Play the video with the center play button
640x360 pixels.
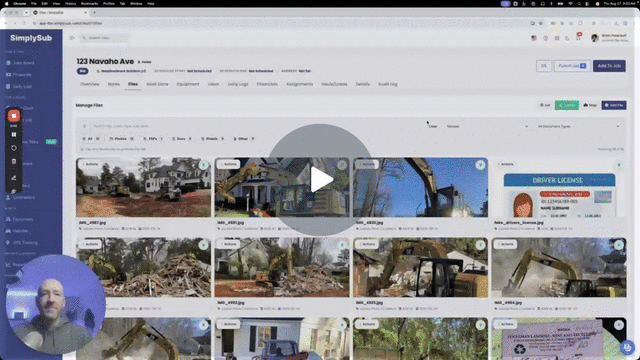pos(321,180)
